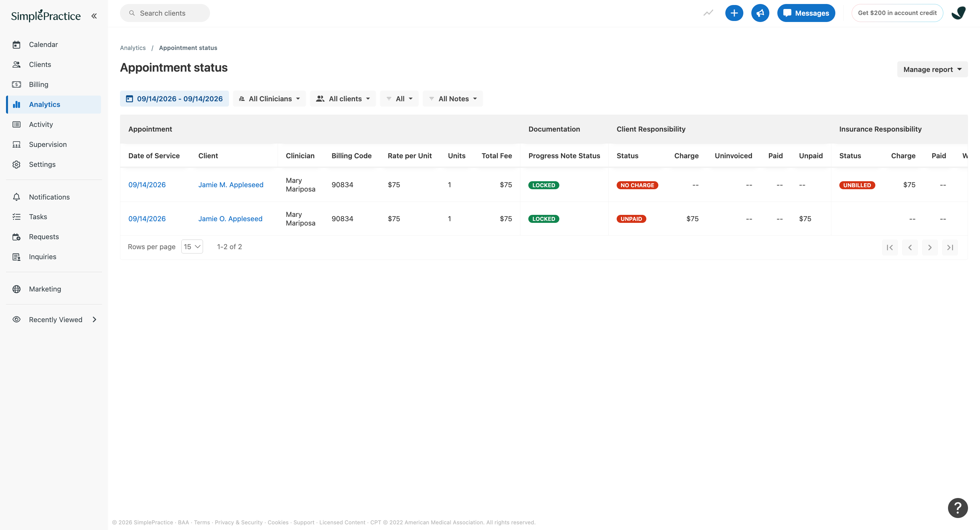
Task: Open the Support link in the footer
Action: click(x=304, y=522)
